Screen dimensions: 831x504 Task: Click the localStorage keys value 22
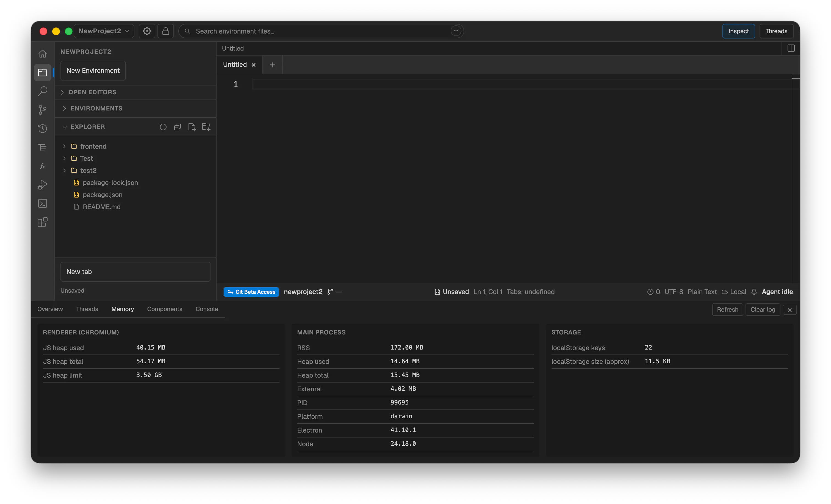[x=648, y=347]
